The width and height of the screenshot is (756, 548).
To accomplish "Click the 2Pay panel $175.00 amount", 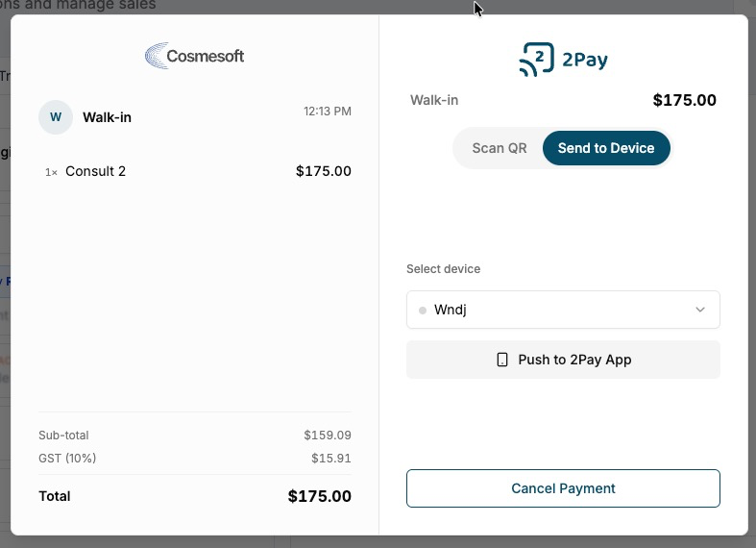I will click(684, 100).
